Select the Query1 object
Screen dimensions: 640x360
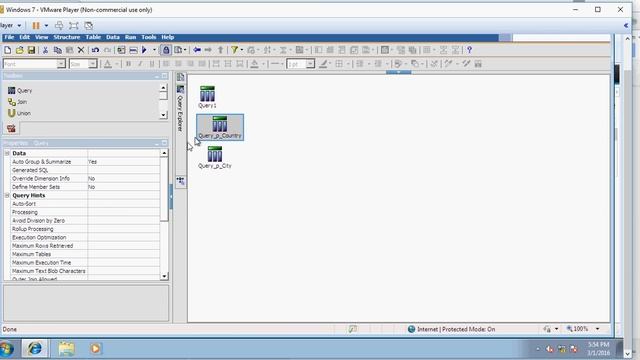(x=207, y=97)
